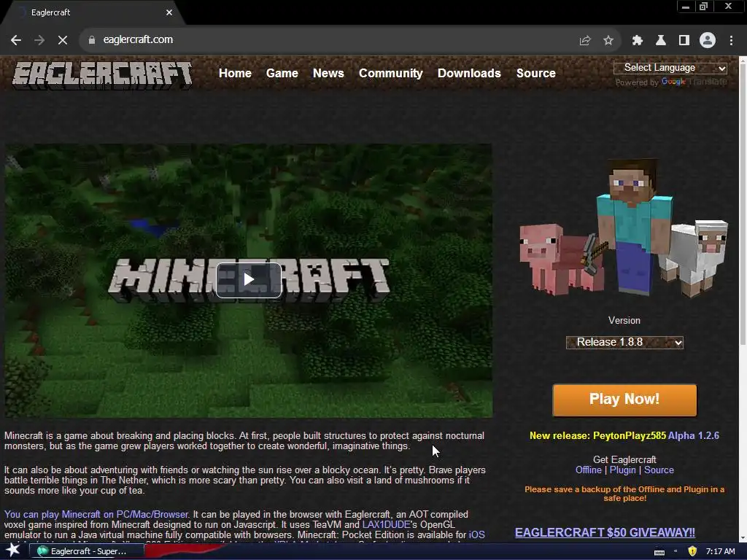The image size is (747, 560).
Task: Open the Source nav menu item
Action: click(x=536, y=74)
